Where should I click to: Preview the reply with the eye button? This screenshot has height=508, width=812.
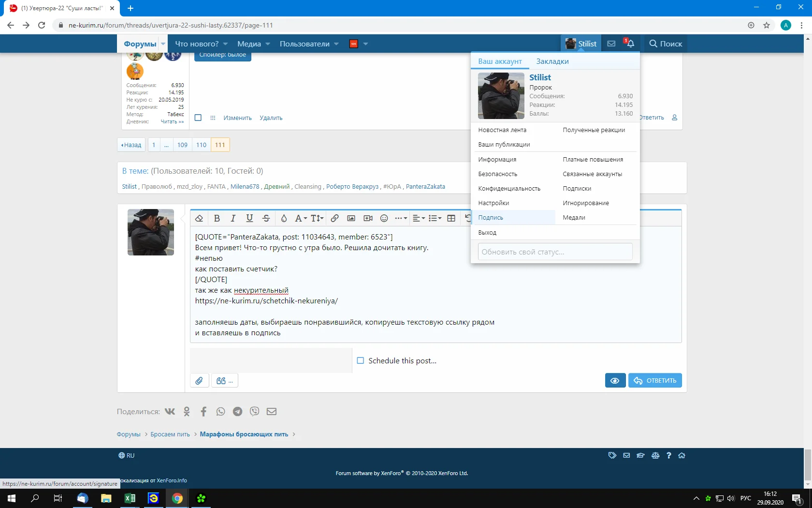point(615,381)
